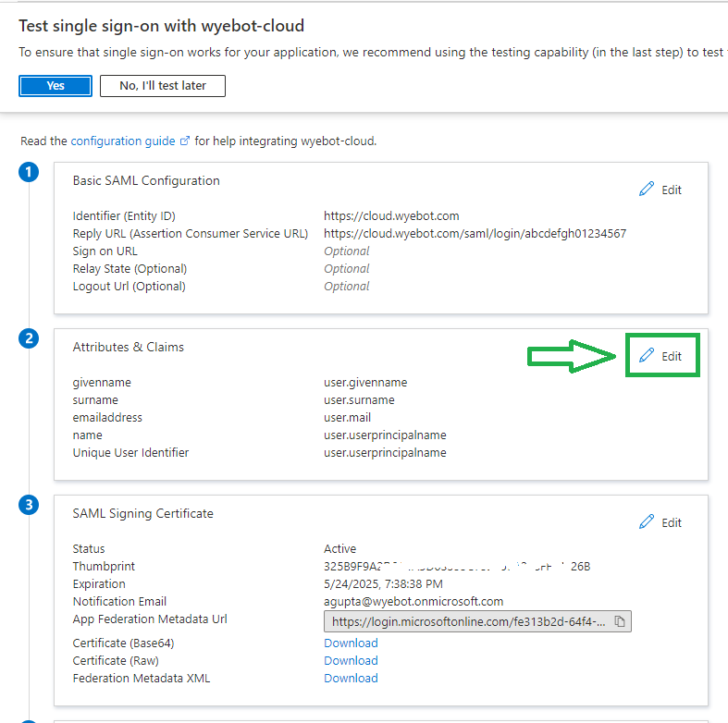Click the surname claim name
The width and height of the screenshot is (728, 723).
95,400
